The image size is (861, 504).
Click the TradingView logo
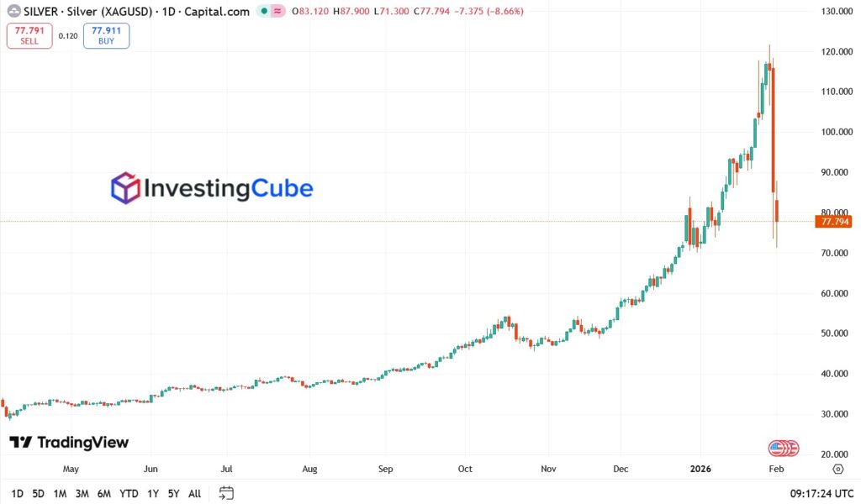[69, 443]
